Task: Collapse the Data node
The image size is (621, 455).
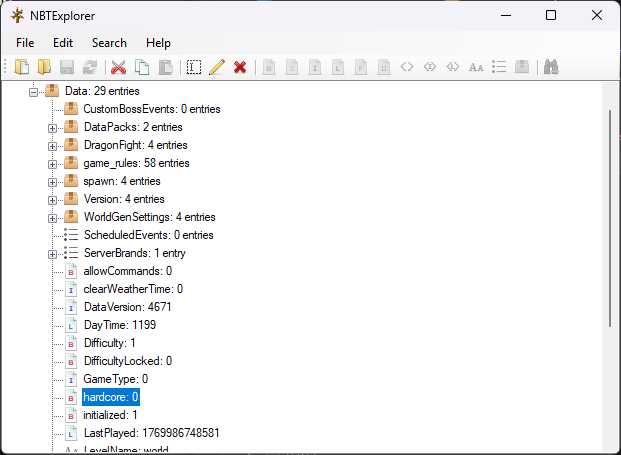Action: pyautogui.click(x=35, y=91)
